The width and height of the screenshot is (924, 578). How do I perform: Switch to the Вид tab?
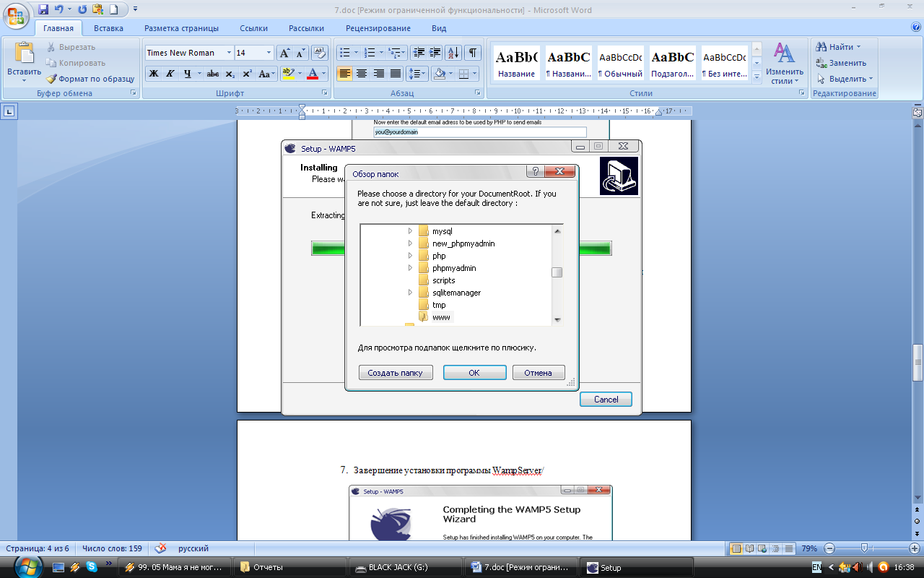(439, 28)
